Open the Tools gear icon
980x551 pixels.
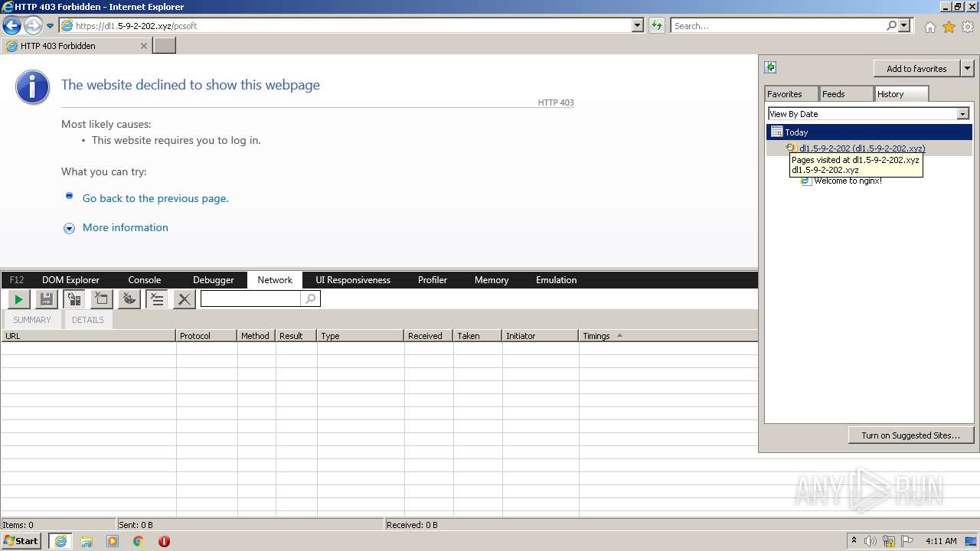coord(968,27)
